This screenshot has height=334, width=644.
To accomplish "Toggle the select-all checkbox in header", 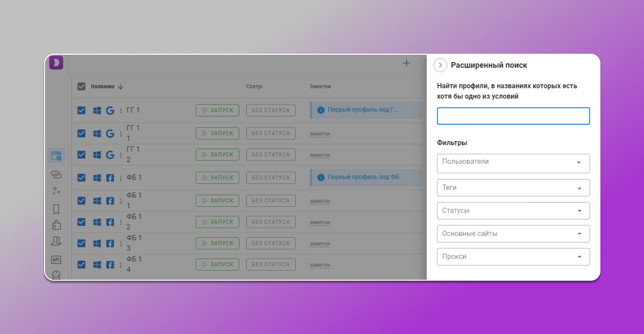I will [81, 87].
